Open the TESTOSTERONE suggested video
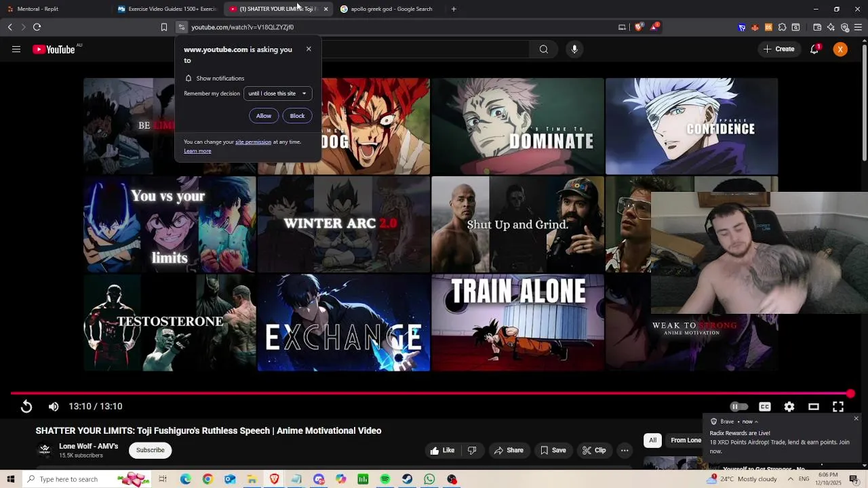Screen dimensions: 868x488 [x=170, y=323]
